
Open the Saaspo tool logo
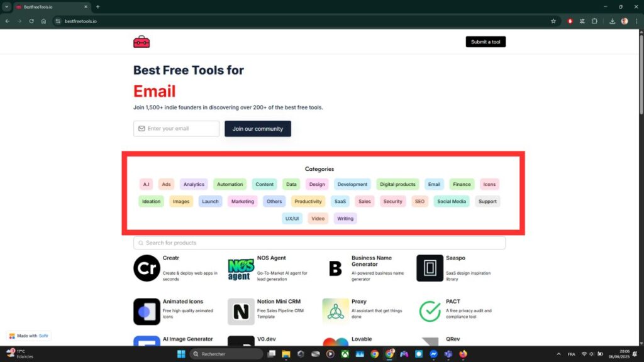[430, 268]
